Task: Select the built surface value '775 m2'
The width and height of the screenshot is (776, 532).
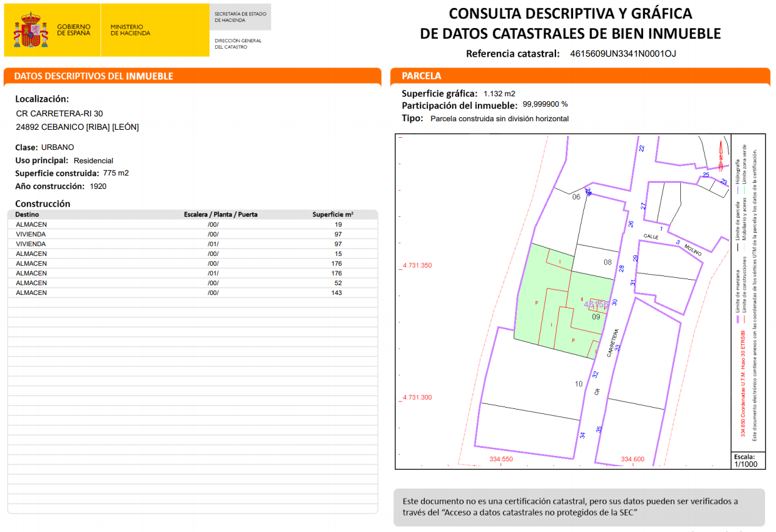Action: click(x=116, y=173)
